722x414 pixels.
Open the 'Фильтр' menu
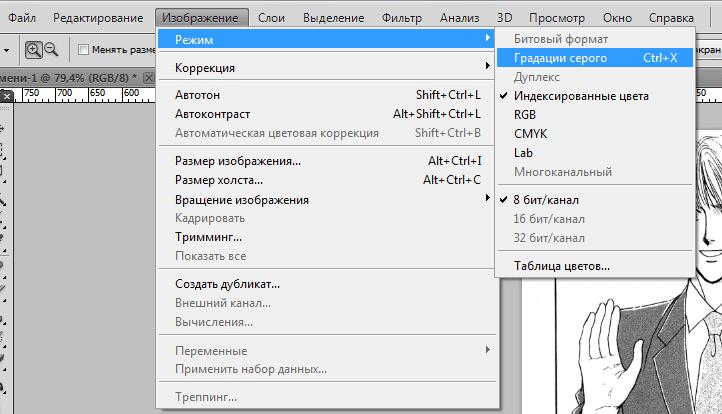(402, 18)
